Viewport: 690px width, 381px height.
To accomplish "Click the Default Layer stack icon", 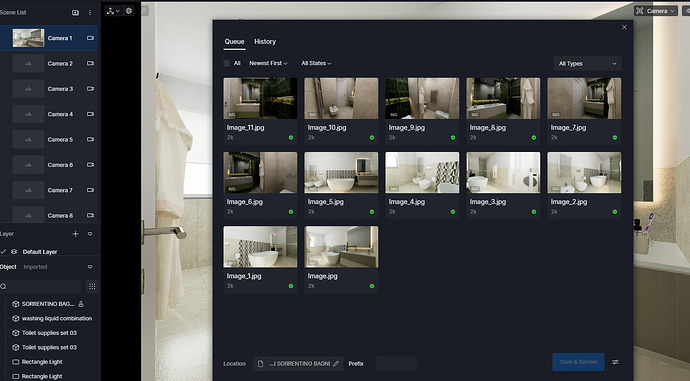I will (14, 252).
